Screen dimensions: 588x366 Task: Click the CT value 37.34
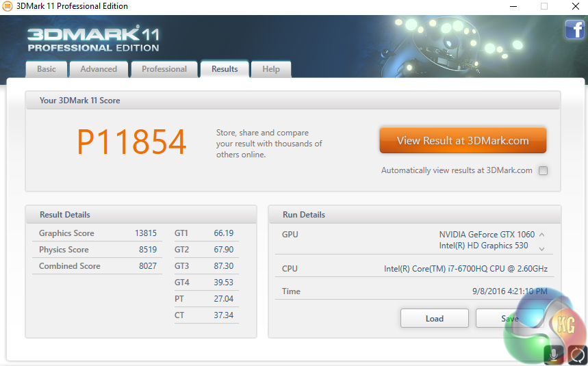click(x=224, y=315)
